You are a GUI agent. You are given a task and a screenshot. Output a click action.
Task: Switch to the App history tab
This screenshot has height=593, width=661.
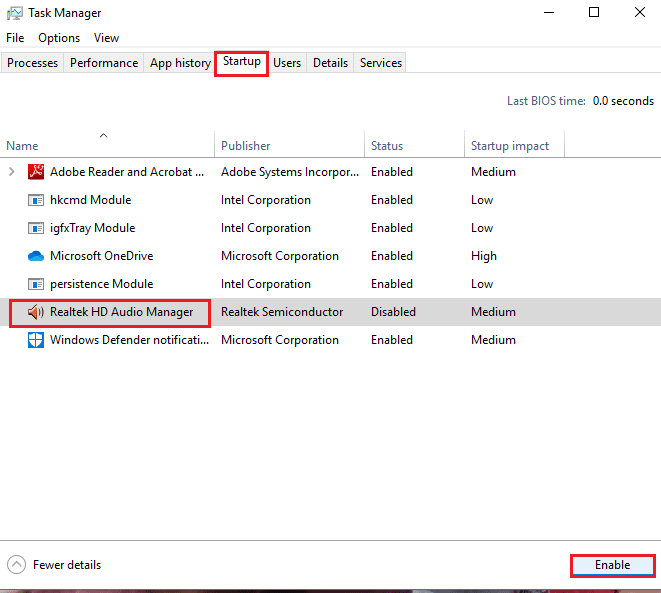[180, 63]
